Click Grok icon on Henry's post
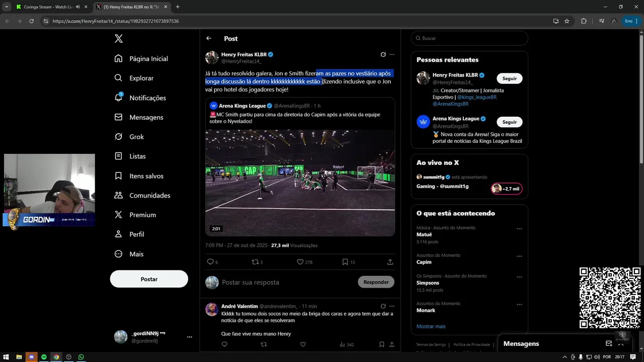 coord(383,54)
